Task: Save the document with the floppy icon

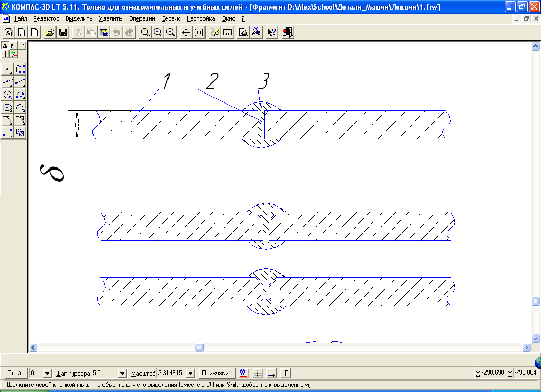Action: tap(63, 32)
